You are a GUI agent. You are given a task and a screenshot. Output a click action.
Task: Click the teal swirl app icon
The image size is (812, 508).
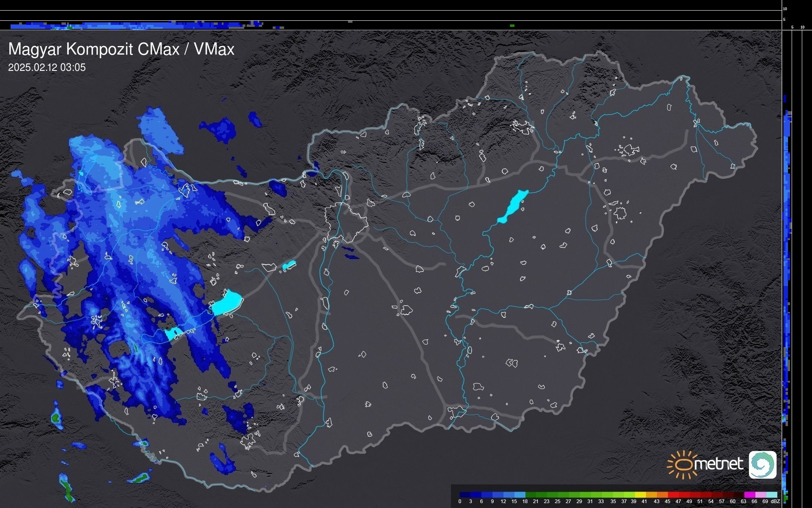click(762, 464)
